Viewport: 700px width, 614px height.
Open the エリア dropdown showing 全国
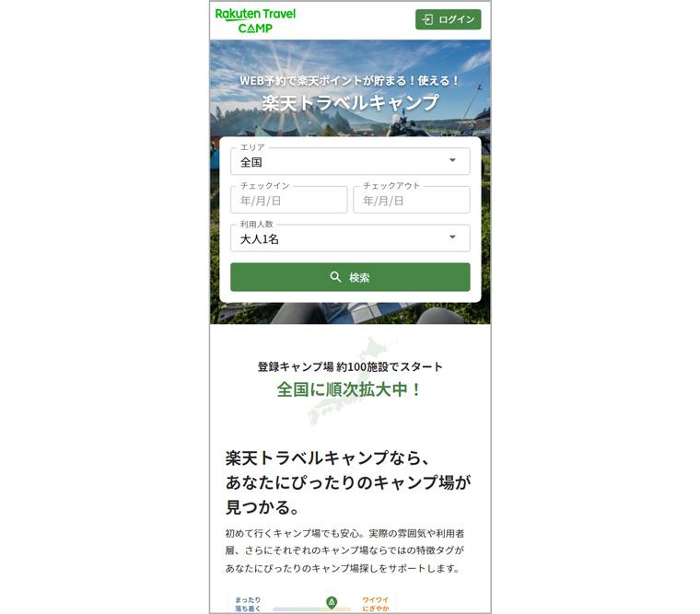(350, 161)
